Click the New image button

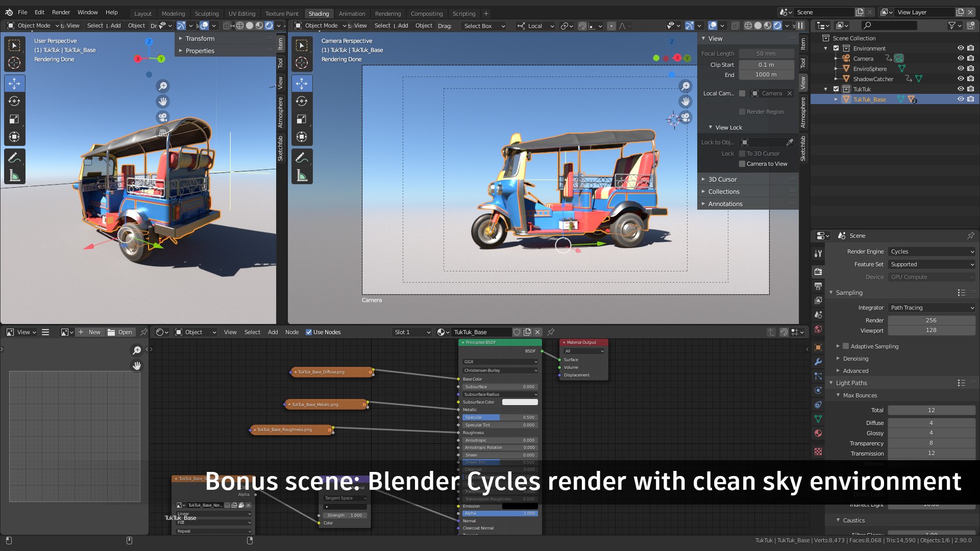click(x=90, y=332)
